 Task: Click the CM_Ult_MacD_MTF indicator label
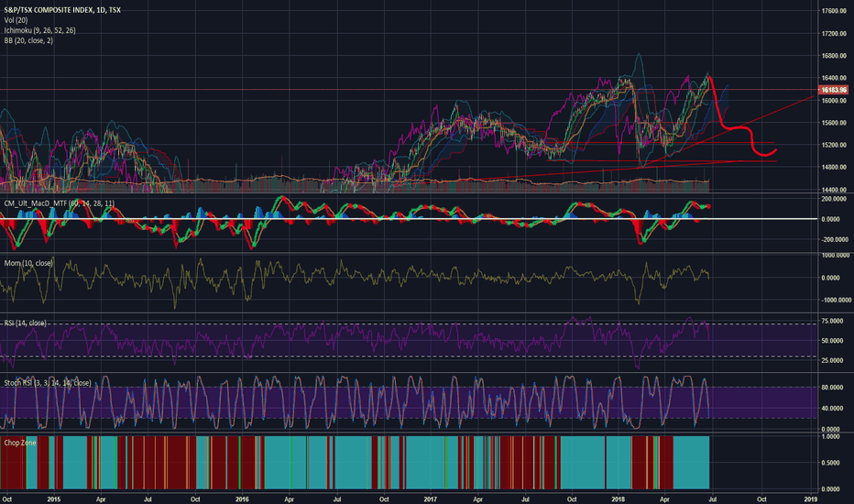(x=60, y=203)
